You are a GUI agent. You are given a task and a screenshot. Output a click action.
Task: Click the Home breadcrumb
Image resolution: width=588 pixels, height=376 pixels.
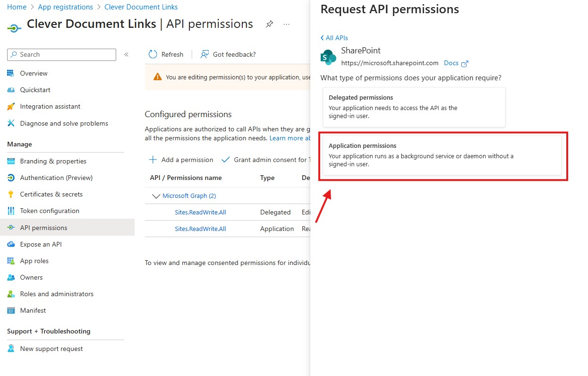click(17, 7)
